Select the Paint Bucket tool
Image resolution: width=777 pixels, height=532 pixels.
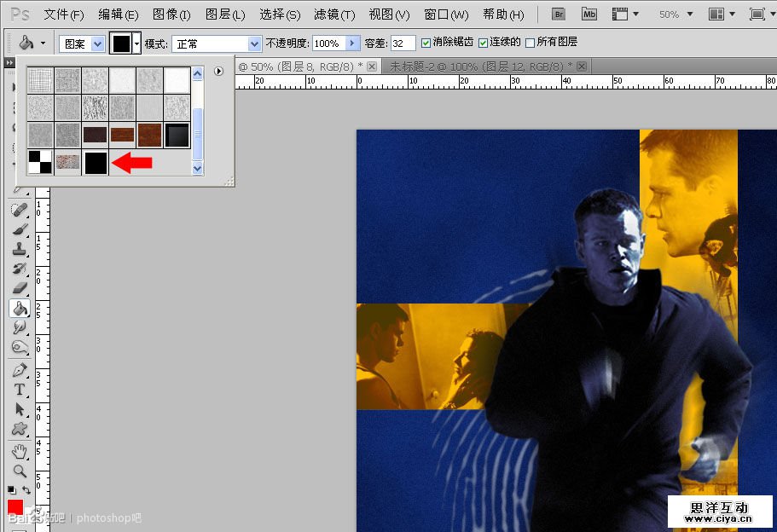coord(19,309)
